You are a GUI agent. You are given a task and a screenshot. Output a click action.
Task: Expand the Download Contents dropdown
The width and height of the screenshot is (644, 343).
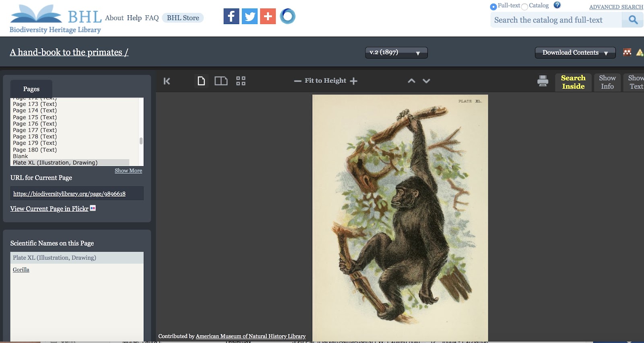(575, 53)
